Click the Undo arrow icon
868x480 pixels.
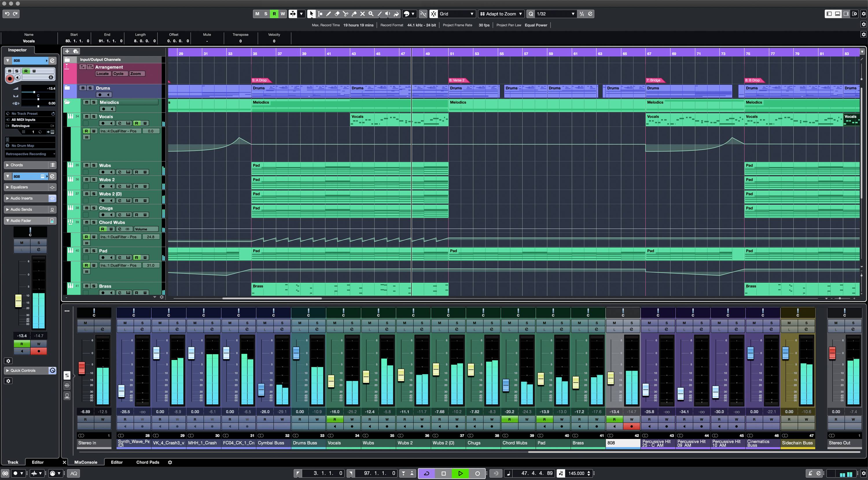click(x=7, y=14)
